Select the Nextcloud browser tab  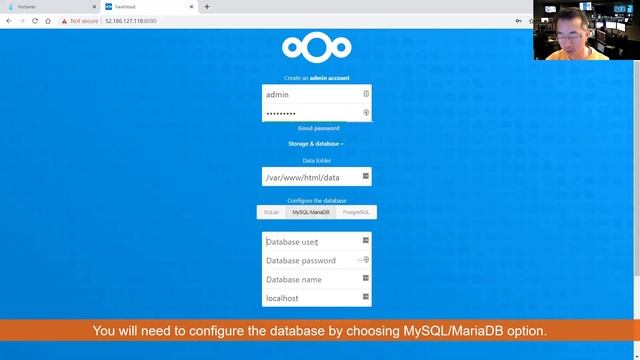pyautogui.click(x=149, y=7)
